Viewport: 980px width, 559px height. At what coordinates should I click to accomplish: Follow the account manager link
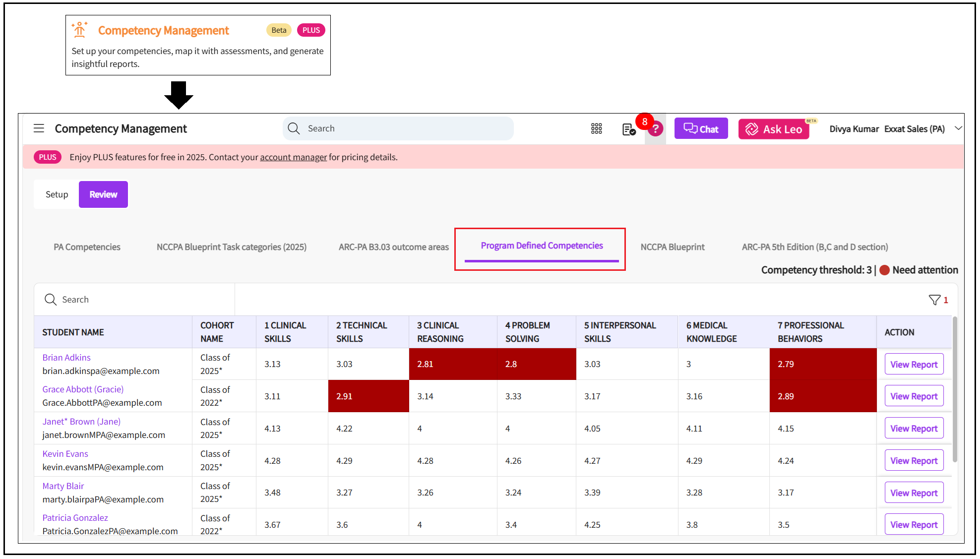[293, 157]
